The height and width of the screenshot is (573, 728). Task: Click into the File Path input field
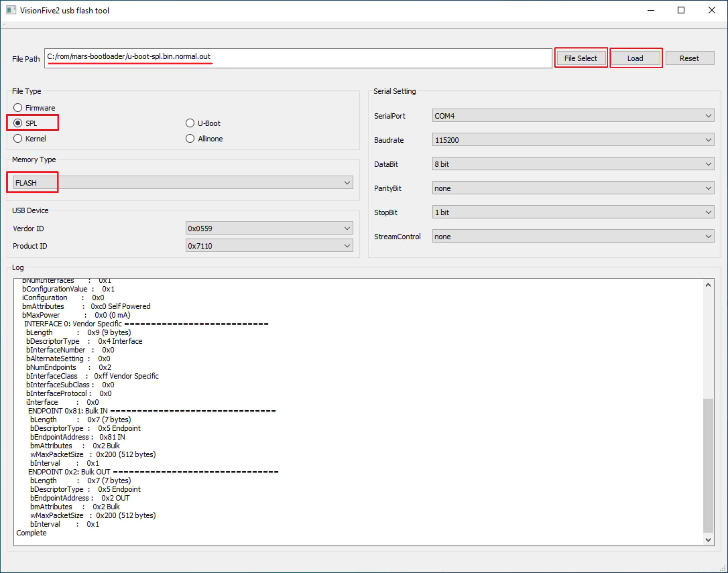tap(298, 58)
